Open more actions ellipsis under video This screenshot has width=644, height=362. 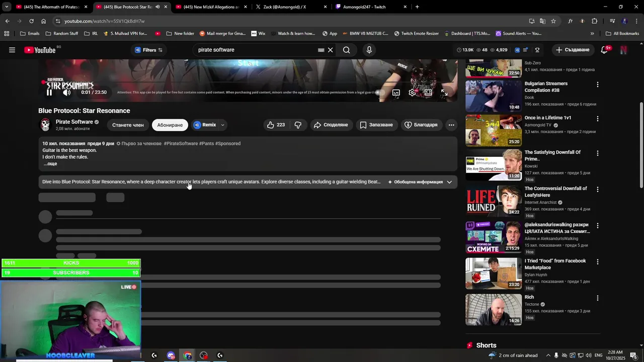click(451, 125)
